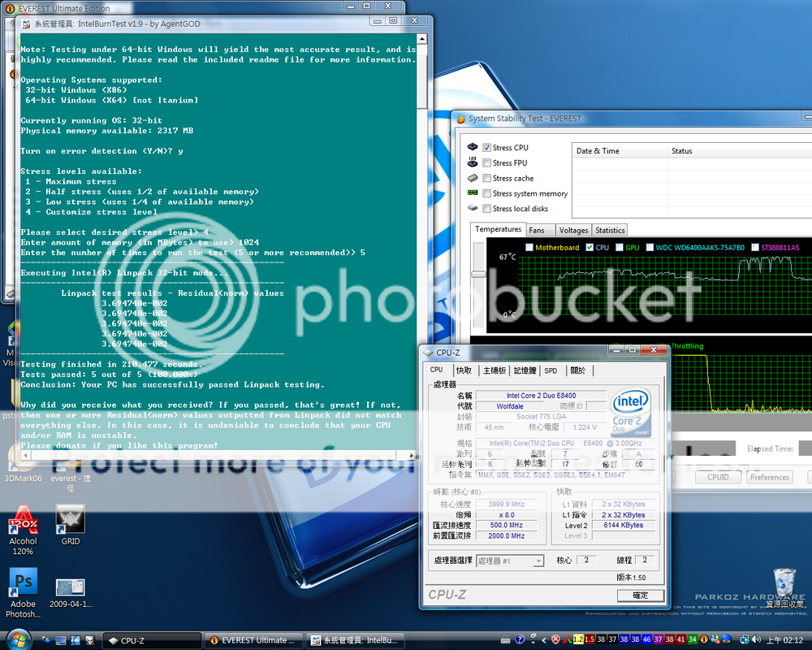Click the volume speaker tray icon

click(x=756, y=639)
